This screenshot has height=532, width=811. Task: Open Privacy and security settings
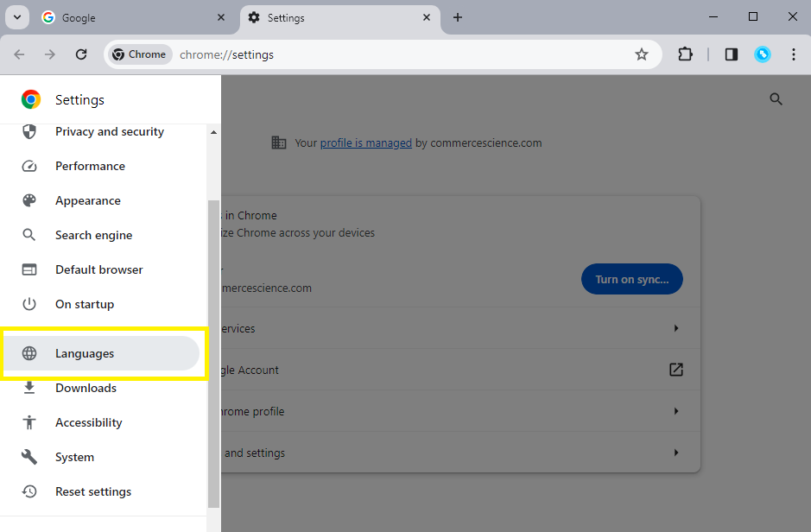click(109, 131)
